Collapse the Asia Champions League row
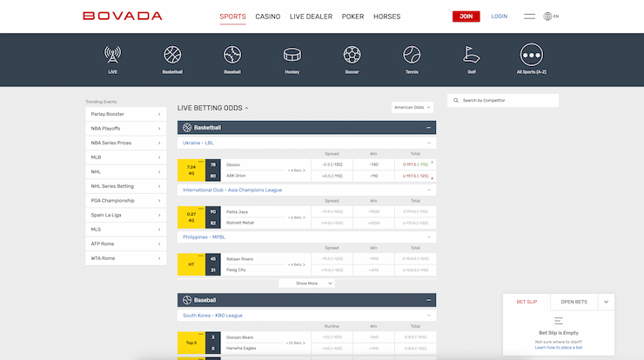 (x=429, y=190)
